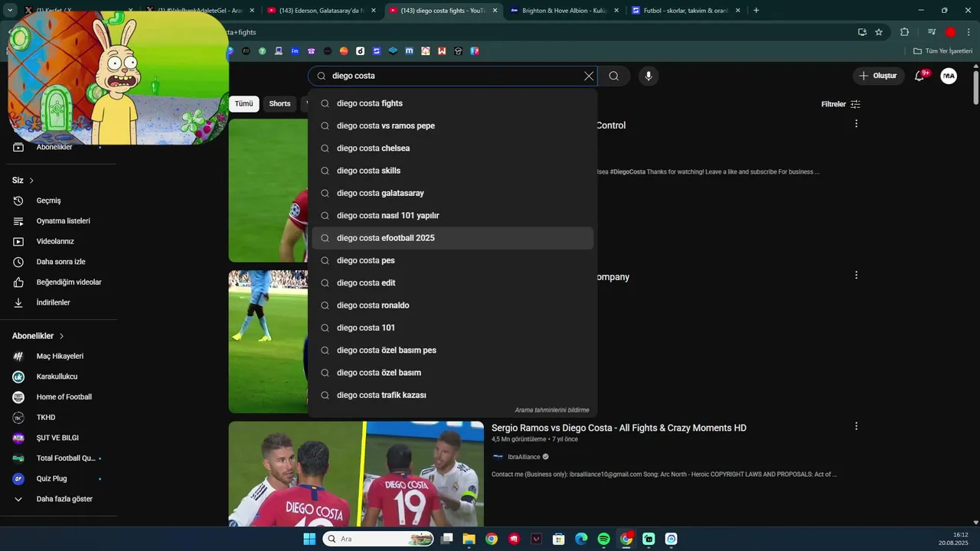Open a new browser tab
Viewport: 980px width, 551px height.
tap(756, 11)
